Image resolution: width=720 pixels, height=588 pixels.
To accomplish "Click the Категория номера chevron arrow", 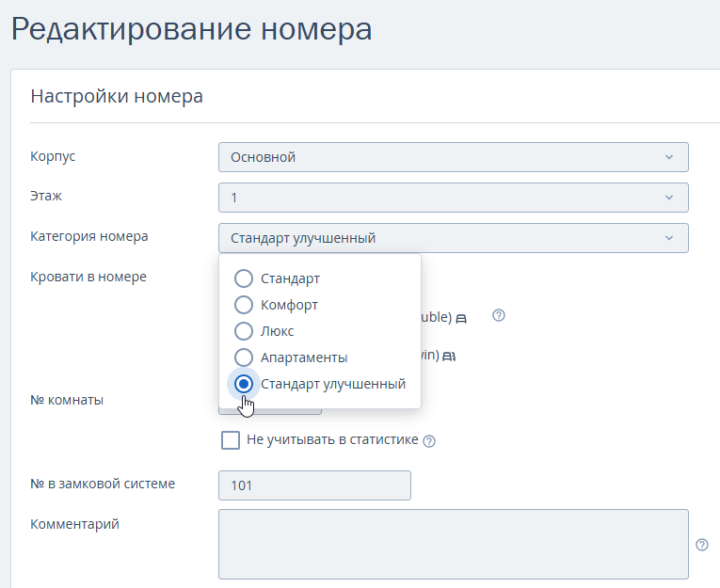I will pos(669,238).
